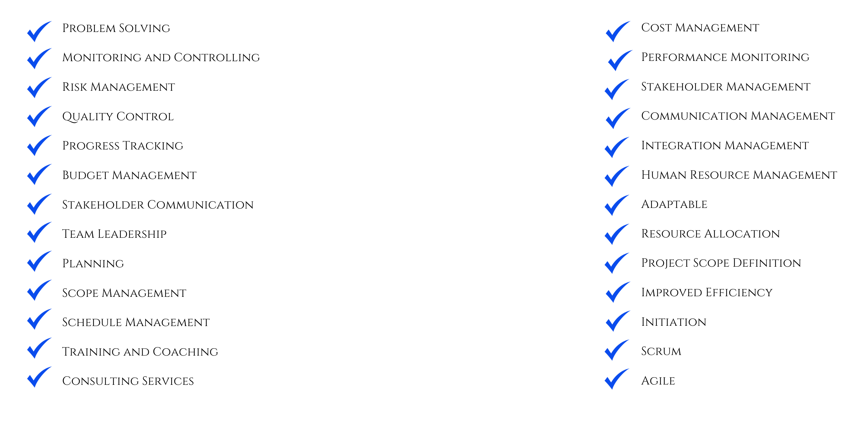868x439 pixels.
Task: Click the Project Scope Definition text
Action: (721, 263)
